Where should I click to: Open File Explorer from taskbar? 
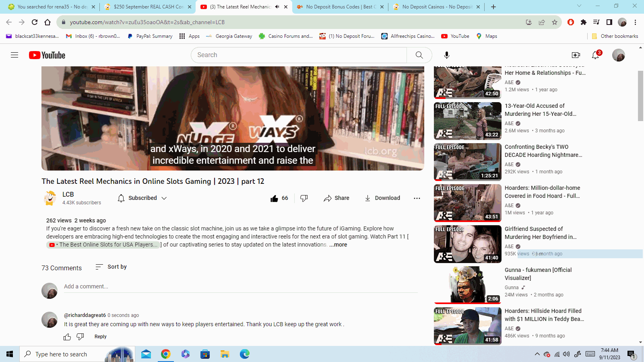pyautogui.click(x=225, y=354)
